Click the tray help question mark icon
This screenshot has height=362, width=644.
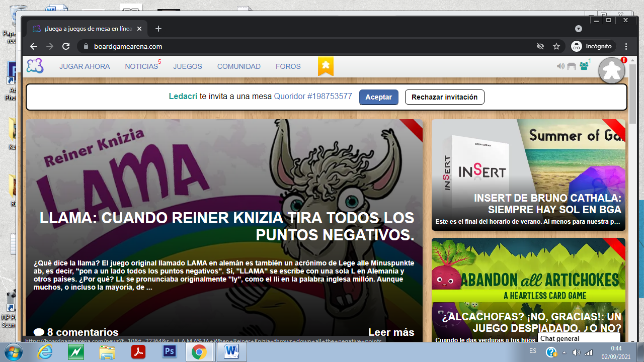tap(551, 352)
